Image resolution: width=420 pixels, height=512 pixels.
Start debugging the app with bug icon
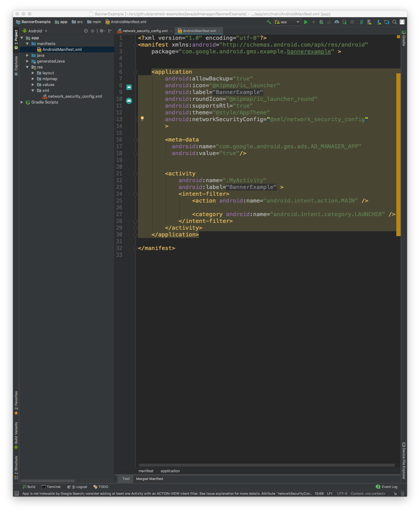coord(321,22)
